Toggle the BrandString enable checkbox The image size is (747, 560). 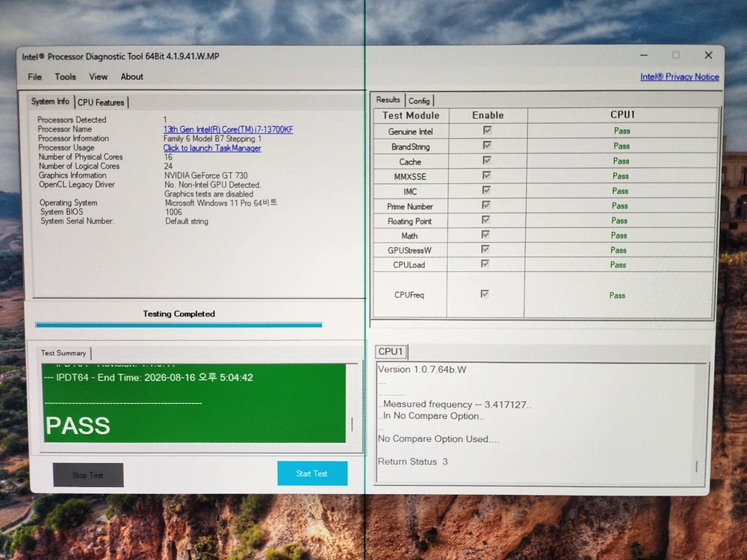click(x=487, y=146)
